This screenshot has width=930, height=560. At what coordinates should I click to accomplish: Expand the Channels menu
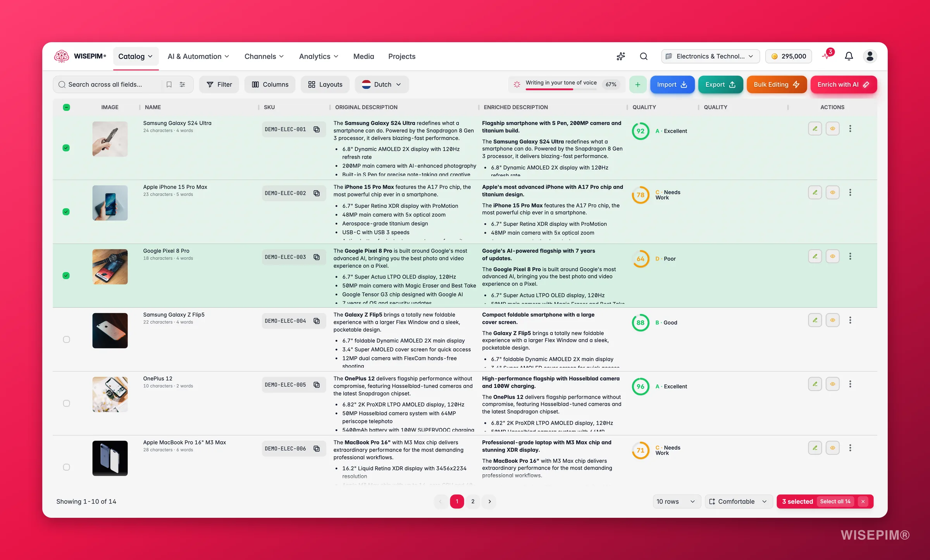(264, 57)
